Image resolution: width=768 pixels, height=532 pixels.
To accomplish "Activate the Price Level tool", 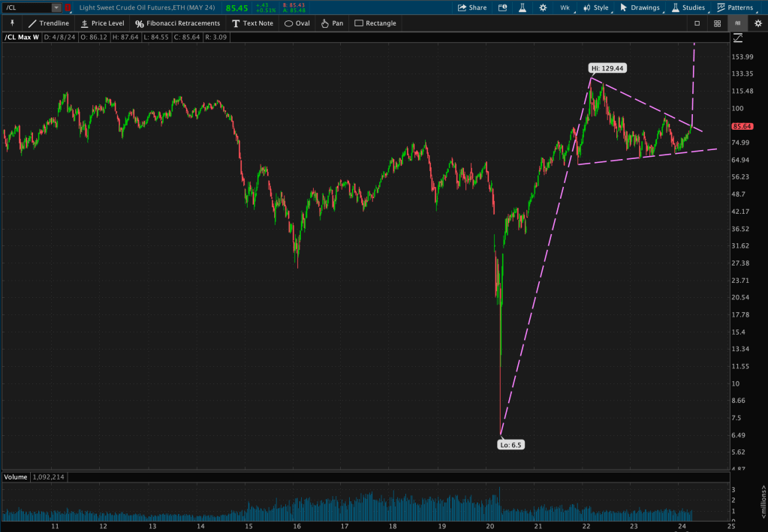I will click(102, 23).
